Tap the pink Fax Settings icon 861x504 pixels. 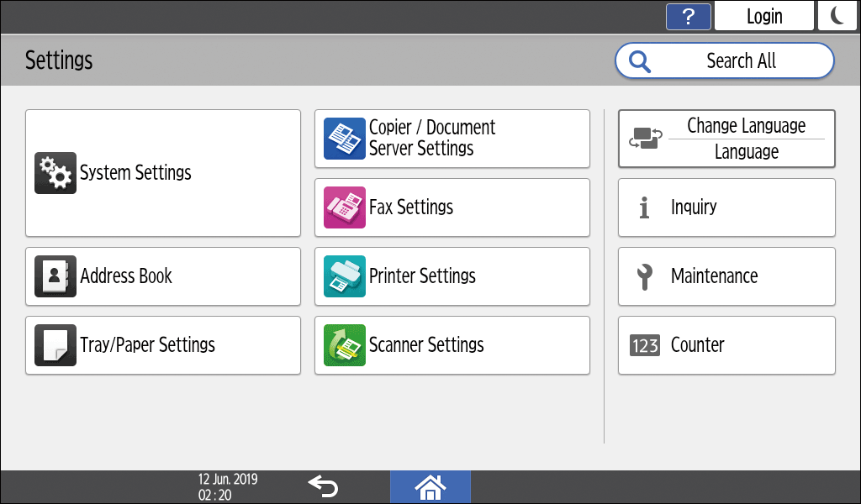coord(345,207)
